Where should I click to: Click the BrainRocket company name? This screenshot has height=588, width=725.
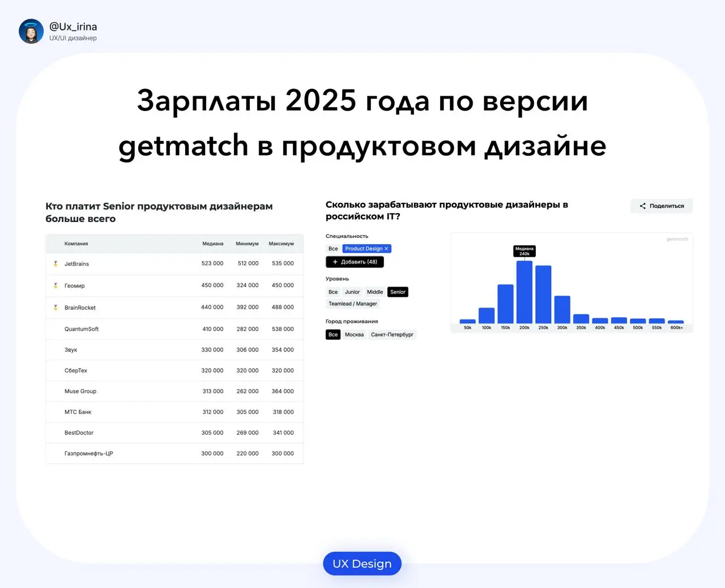(80, 308)
